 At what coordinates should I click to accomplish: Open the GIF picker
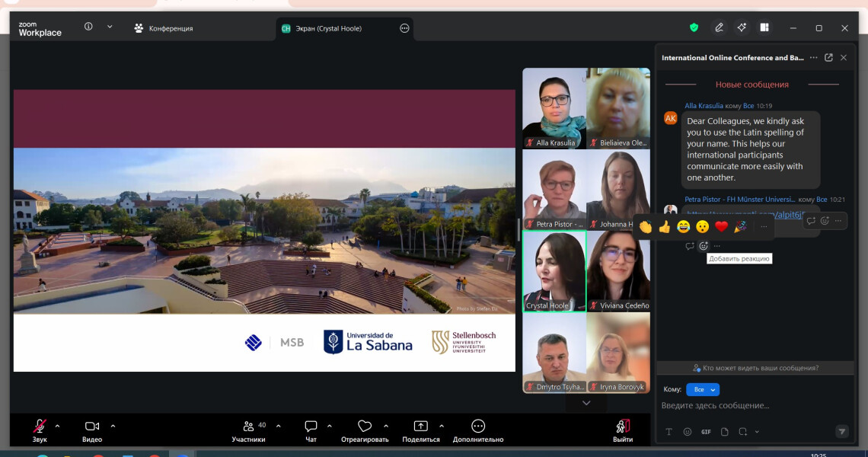tap(706, 432)
